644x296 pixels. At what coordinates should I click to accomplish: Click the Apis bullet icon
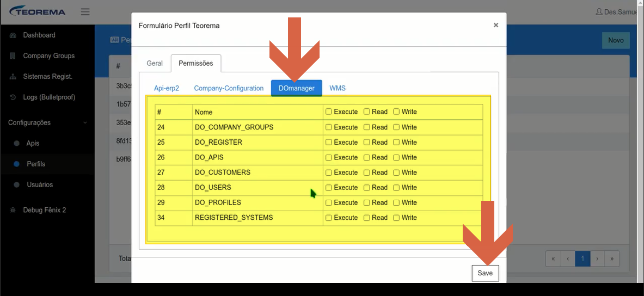coord(16,143)
